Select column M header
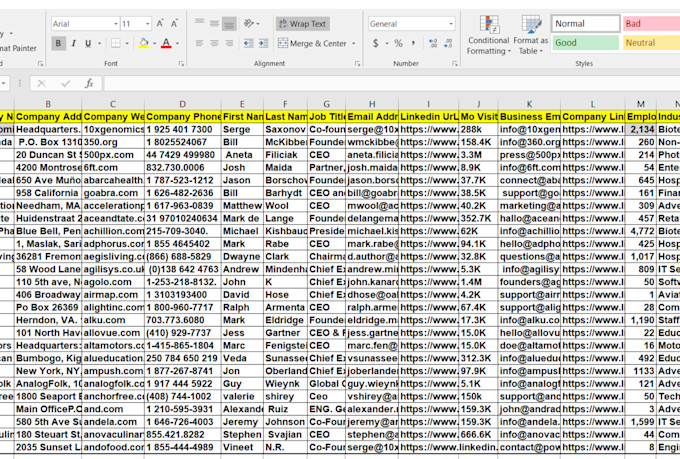This screenshot has width=680, height=459. pyautogui.click(x=641, y=104)
